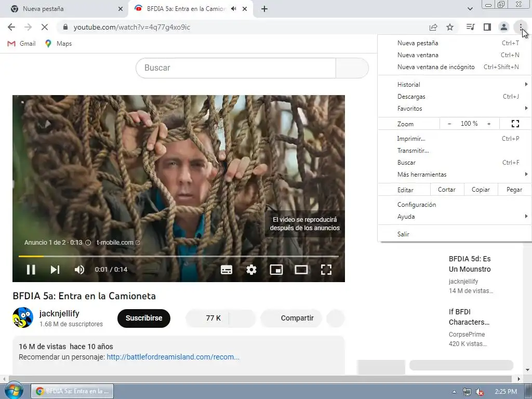
Task: Open BFDIA 5d: Es Un Mounstro video
Action: [470, 264]
